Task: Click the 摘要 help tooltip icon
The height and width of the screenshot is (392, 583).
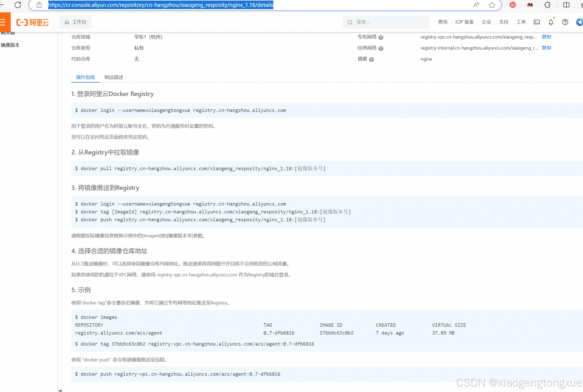Action: 371,60
